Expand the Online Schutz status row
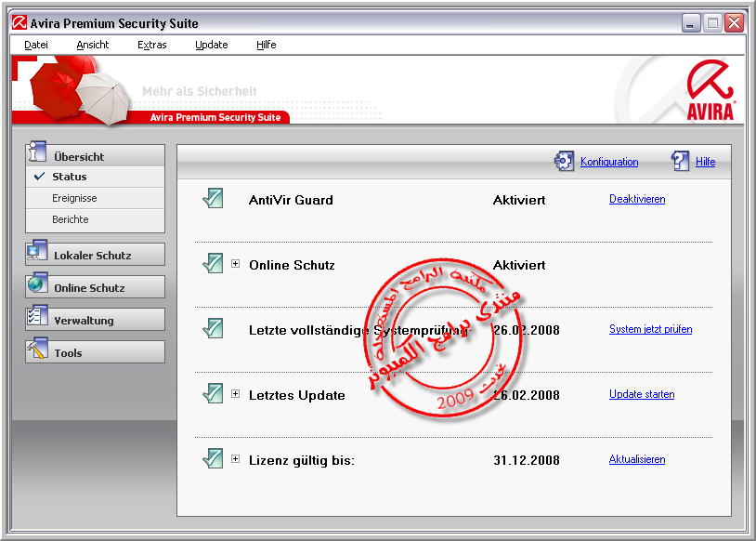 (235, 263)
